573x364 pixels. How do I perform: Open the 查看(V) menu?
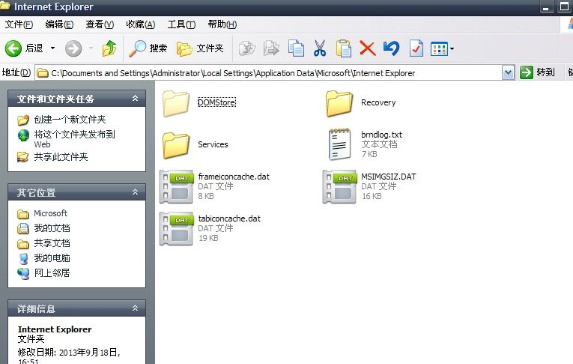[x=100, y=24]
